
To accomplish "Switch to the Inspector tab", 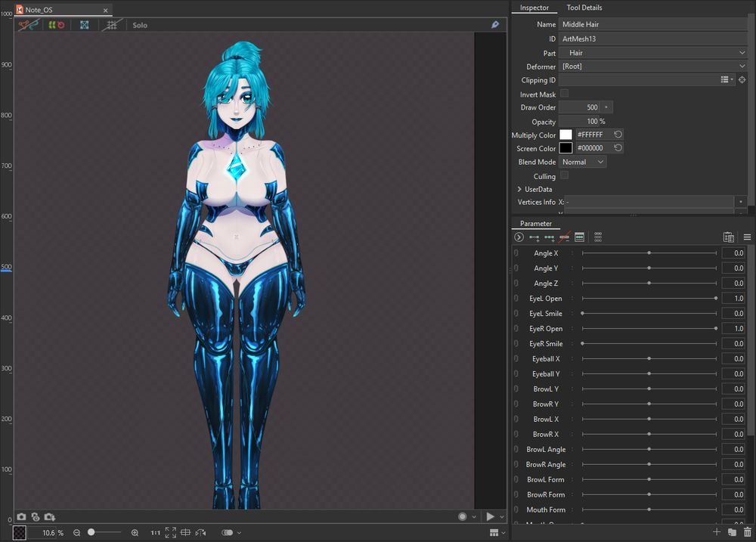I will click(x=534, y=8).
